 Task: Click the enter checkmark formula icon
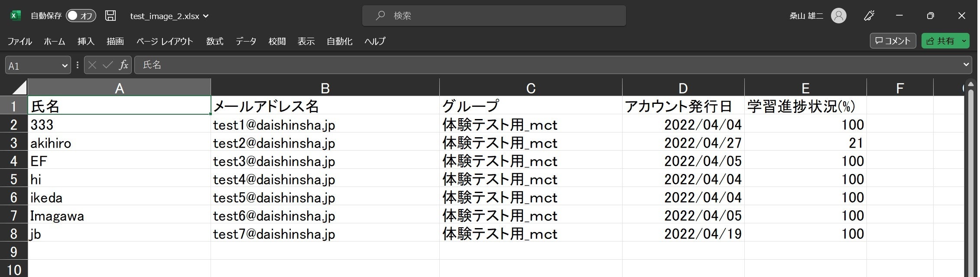pos(107,65)
